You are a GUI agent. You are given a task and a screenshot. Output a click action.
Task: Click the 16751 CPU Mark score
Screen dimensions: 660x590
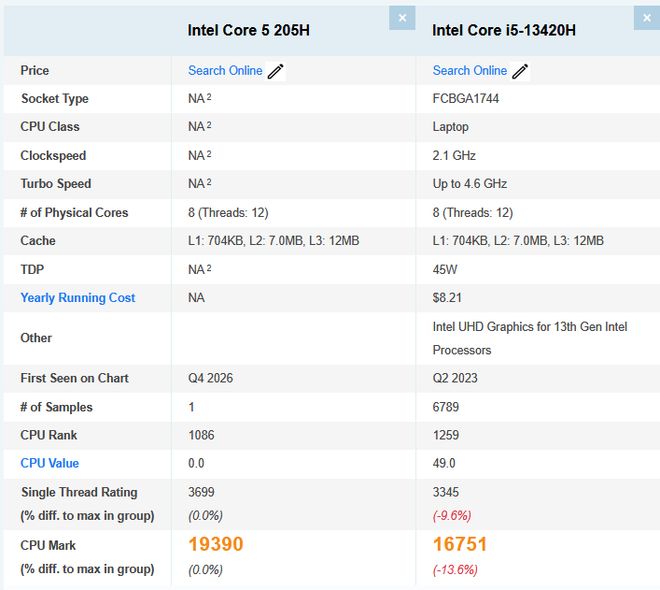tap(460, 544)
